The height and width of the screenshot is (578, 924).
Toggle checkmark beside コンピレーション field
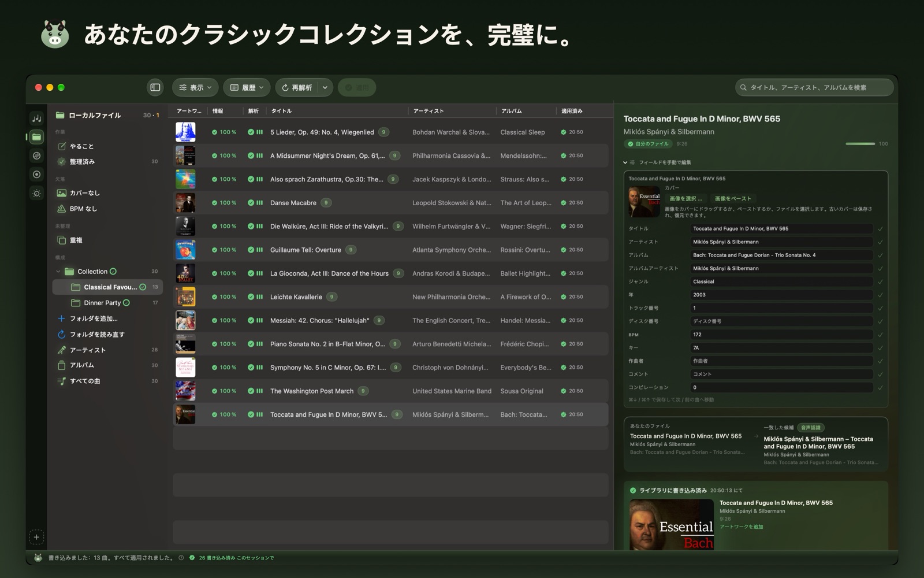point(881,388)
